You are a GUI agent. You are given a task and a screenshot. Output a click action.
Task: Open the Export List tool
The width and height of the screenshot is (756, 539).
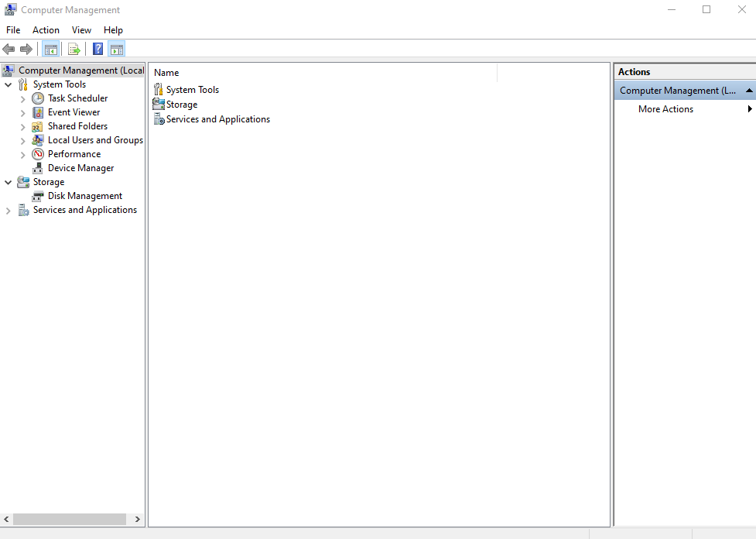pyautogui.click(x=74, y=48)
